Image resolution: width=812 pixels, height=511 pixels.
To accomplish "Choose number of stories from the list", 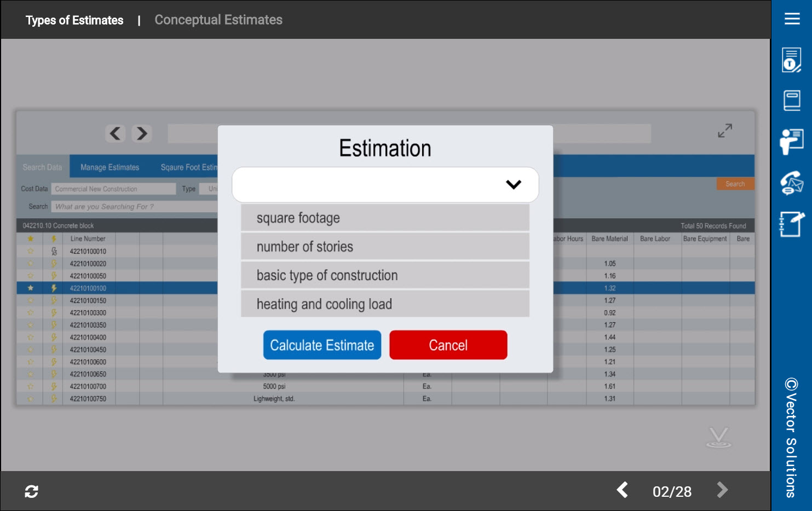I will pos(385,247).
